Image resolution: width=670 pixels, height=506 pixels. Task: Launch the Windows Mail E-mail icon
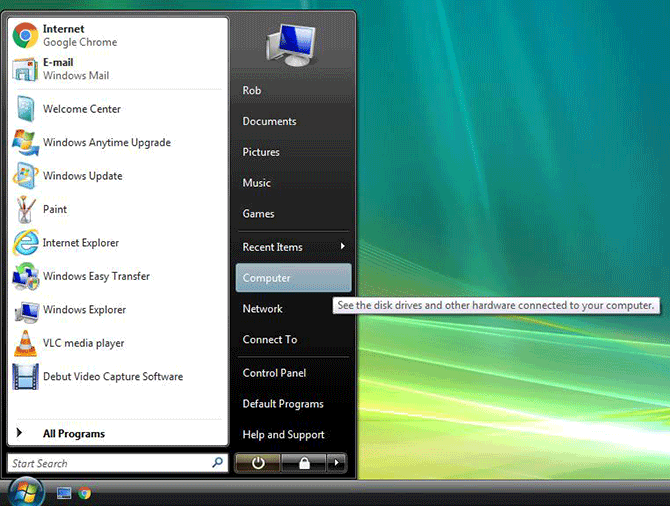tap(25, 69)
